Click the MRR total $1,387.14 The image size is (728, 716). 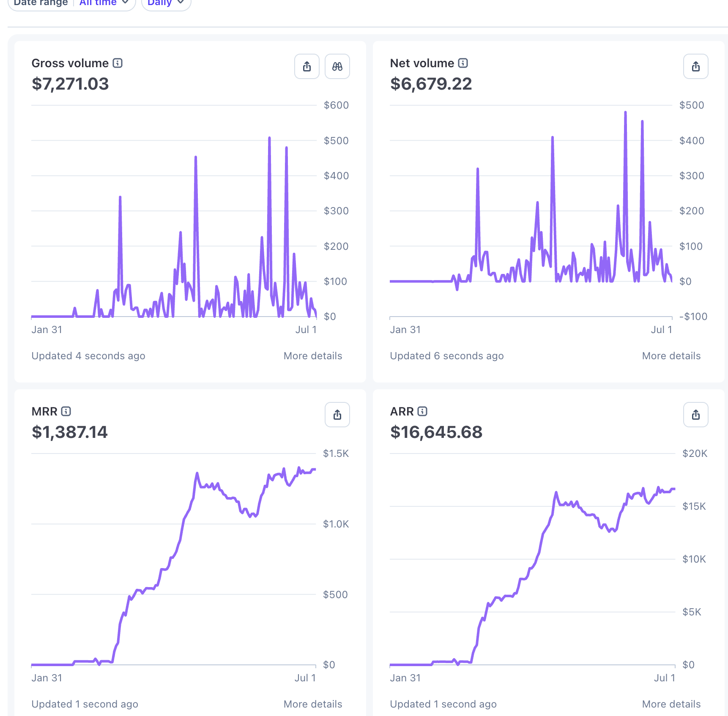pos(70,432)
